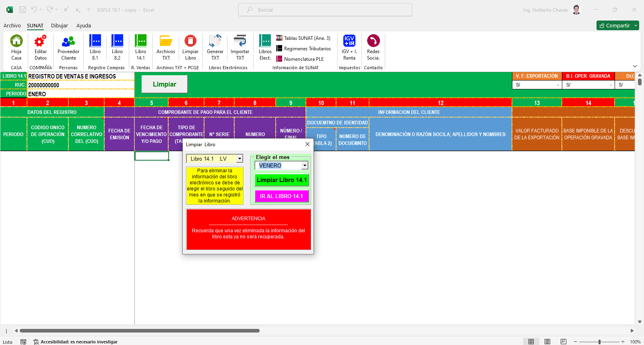Open Libros Elect. icon

click(265, 41)
